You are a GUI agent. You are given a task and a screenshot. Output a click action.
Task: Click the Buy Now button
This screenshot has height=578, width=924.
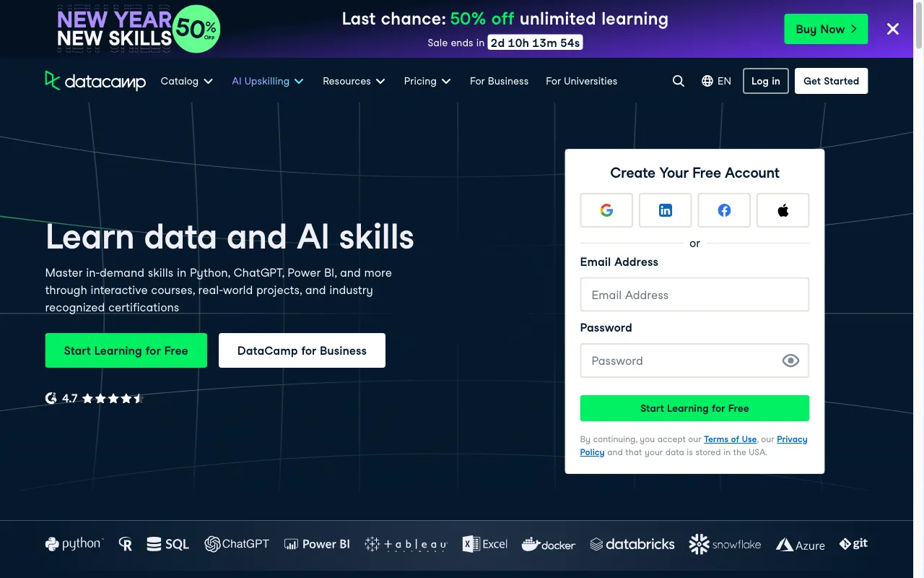point(826,29)
